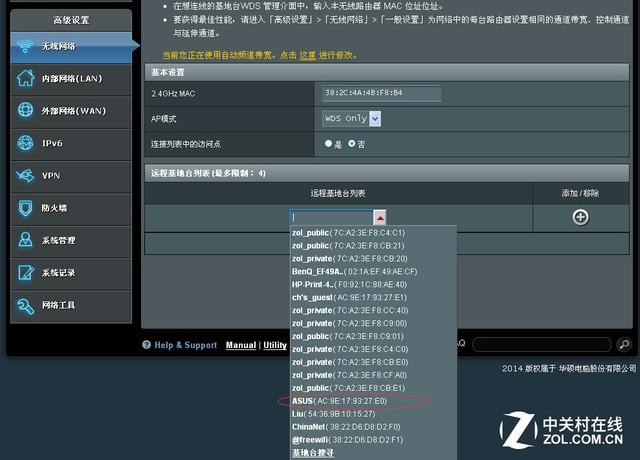Click the 高级设置 advanced settings header
The height and width of the screenshot is (460, 640).
coord(71,20)
